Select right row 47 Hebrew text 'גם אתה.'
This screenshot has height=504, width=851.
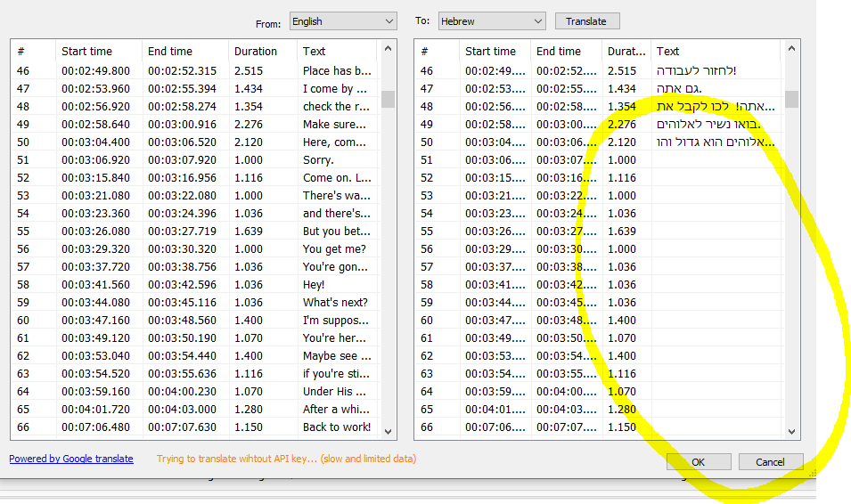click(x=679, y=88)
